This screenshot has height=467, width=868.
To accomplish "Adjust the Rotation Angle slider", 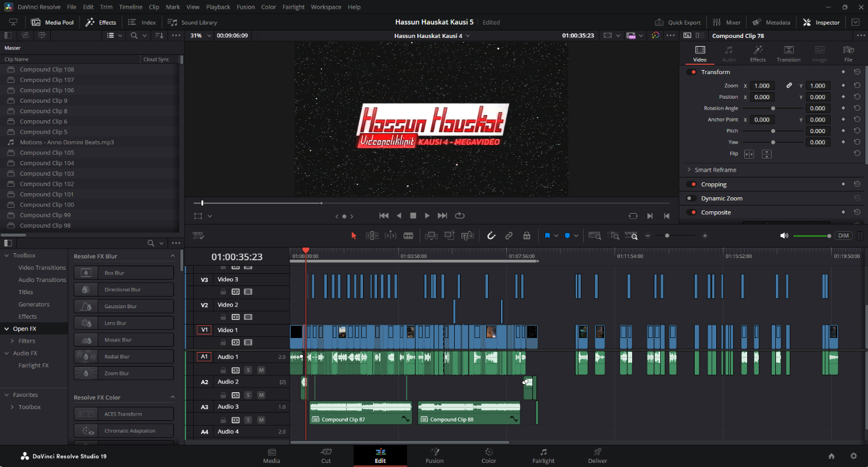I will [x=773, y=108].
